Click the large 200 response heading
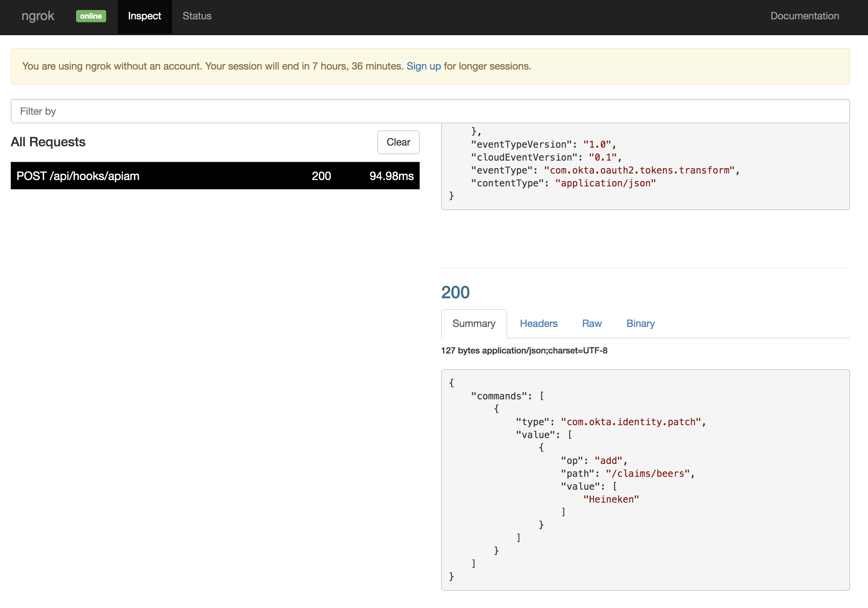 455,292
